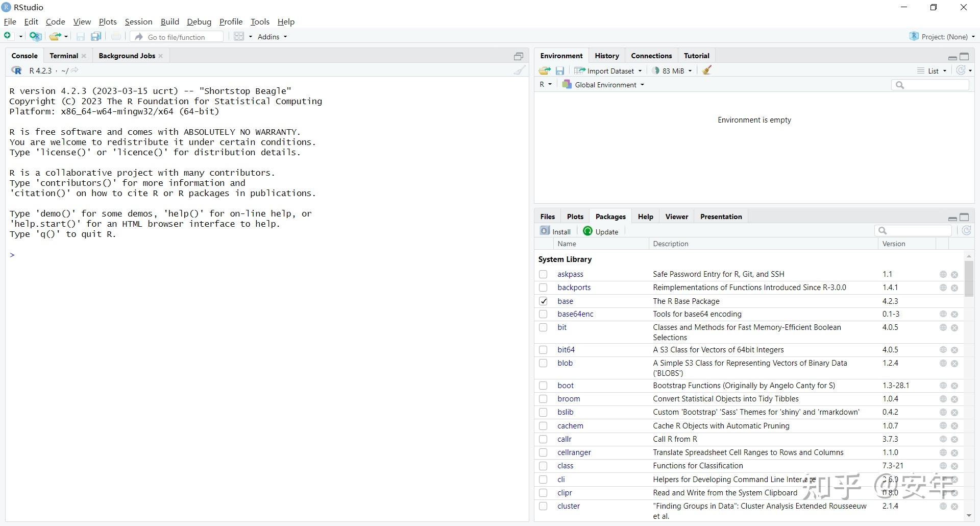Click the Print icon in the toolbar
The width and height of the screenshot is (980, 526).
tap(116, 36)
